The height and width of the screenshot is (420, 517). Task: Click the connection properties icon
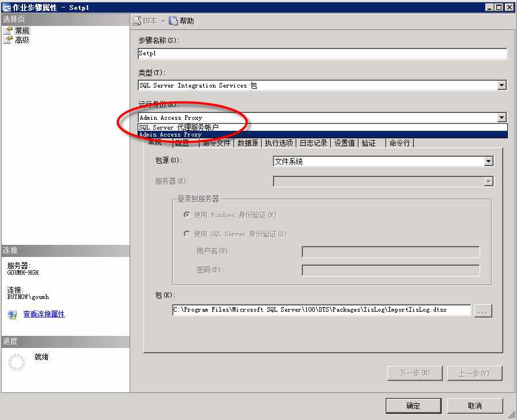(12, 315)
